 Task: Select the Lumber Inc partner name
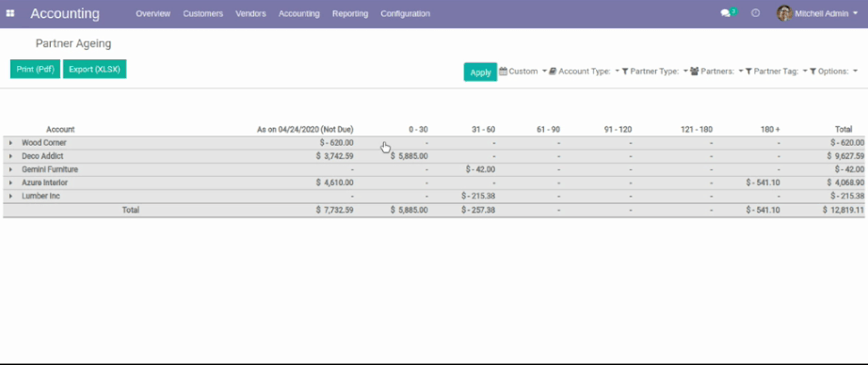pyautogui.click(x=41, y=196)
